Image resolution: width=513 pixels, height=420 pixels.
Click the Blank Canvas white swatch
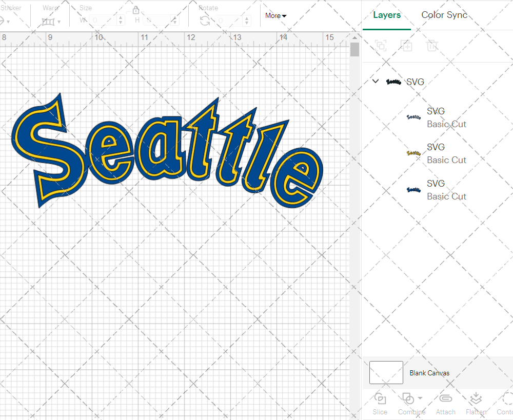click(386, 373)
